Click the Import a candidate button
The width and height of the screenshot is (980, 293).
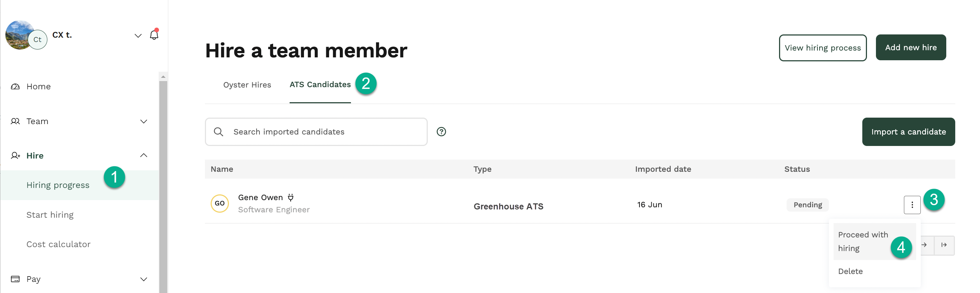[x=908, y=132]
